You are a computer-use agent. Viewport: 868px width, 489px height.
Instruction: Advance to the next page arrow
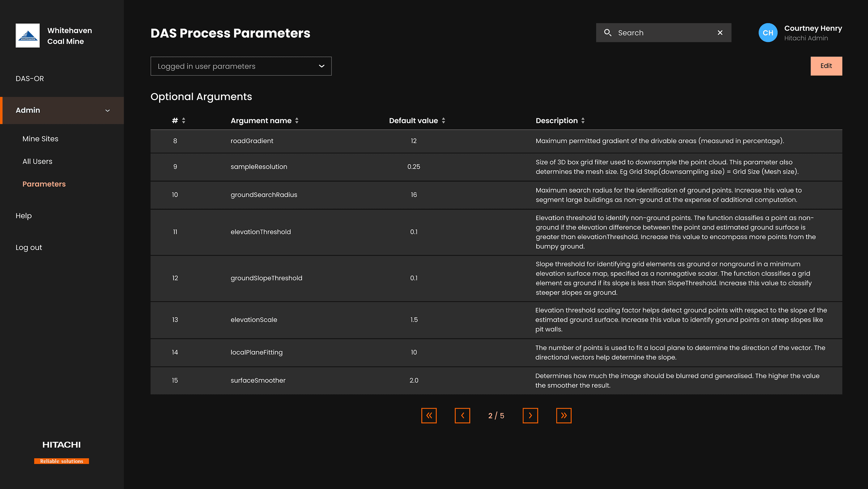pos(530,416)
